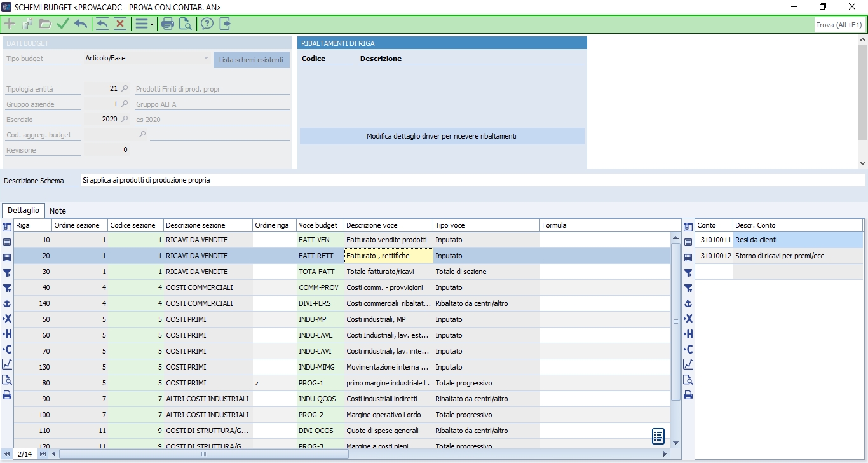The height and width of the screenshot is (463, 868).
Task: Click the Lista schemi esistenti button
Action: (x=251, y=60)
